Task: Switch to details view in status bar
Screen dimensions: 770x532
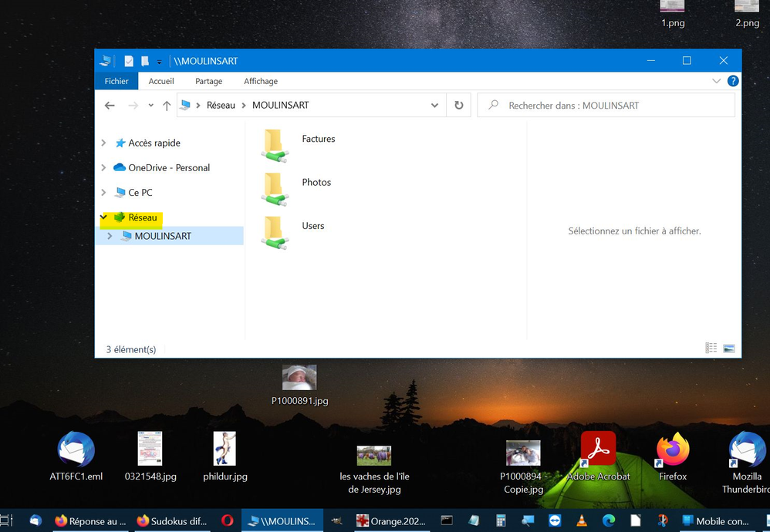Action: (711, 348)
